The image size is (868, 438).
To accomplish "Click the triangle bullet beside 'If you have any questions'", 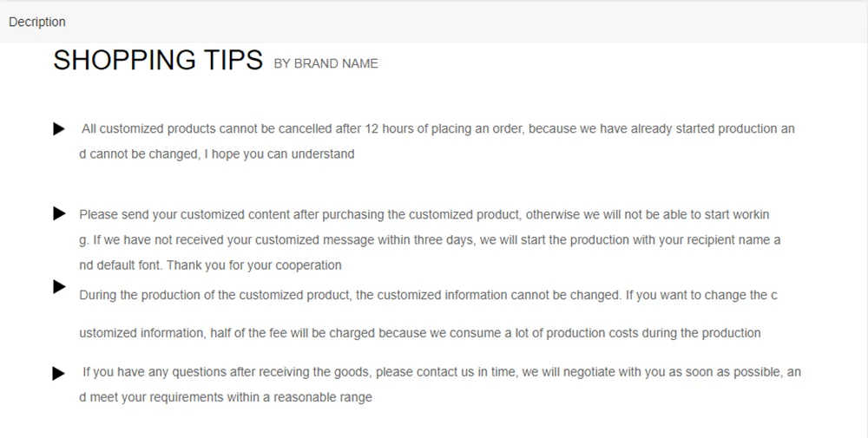I will (59, 373).
